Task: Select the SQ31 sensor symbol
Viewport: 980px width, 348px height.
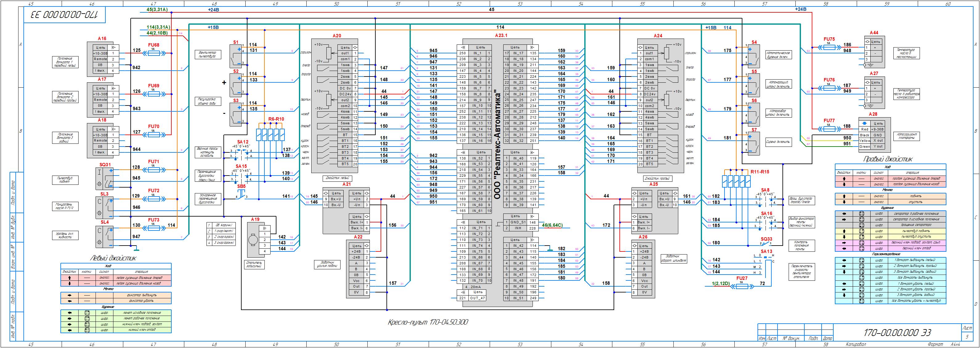Action: [x=104, y=178]
